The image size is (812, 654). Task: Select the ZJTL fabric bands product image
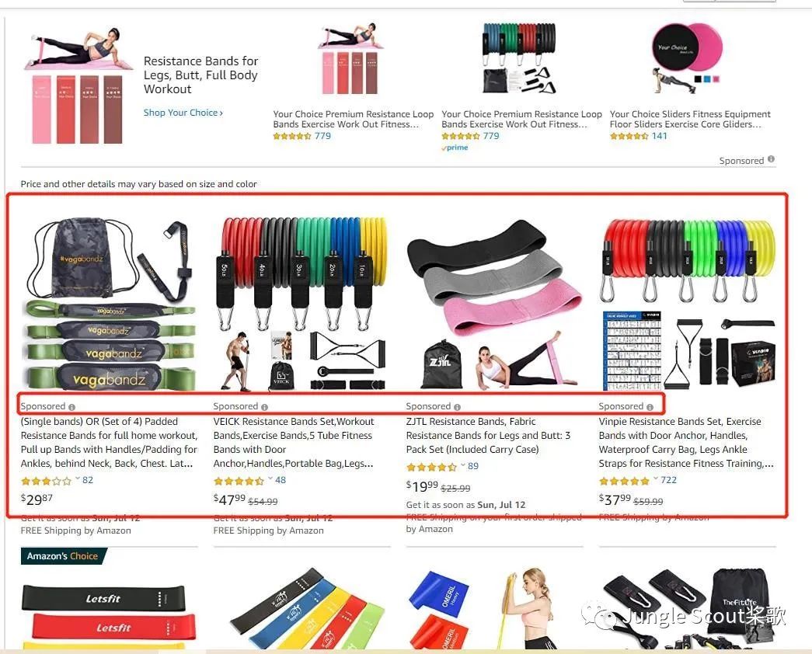coord(494,304)
